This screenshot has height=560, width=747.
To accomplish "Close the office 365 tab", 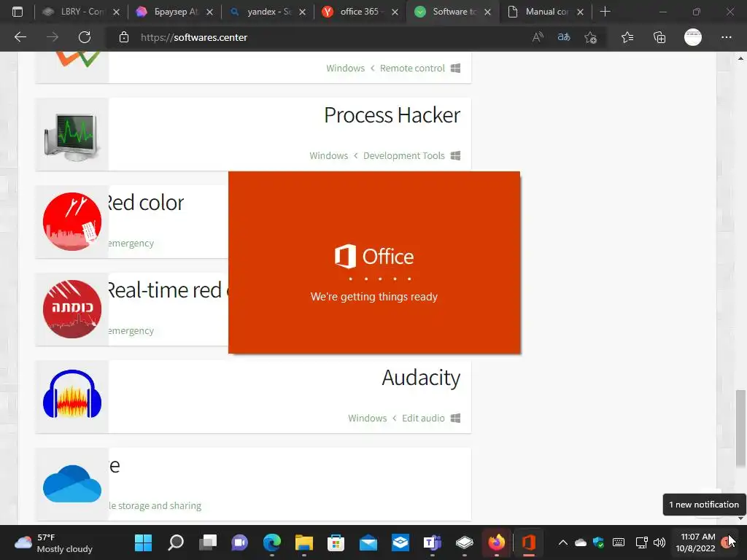I will coord(395,12).
